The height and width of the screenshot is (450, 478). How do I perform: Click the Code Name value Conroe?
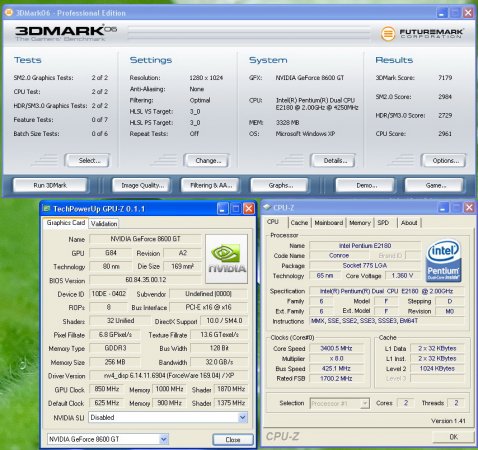[x=339, y=256]
